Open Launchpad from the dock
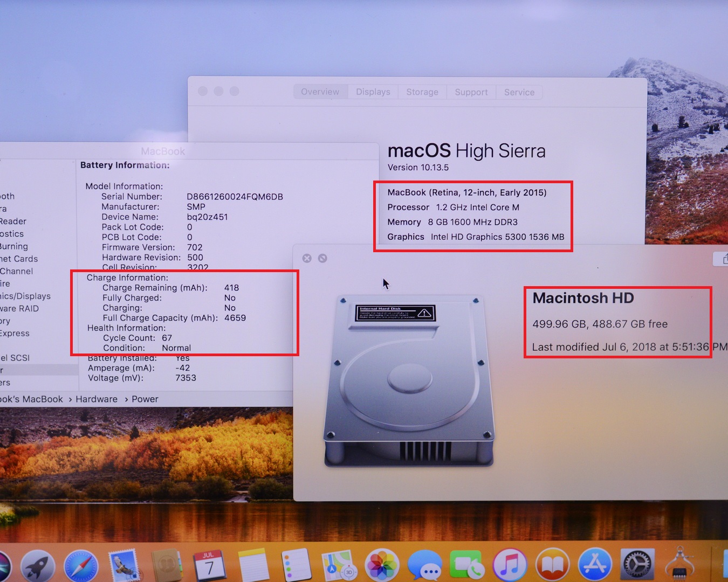 [37, 566]
